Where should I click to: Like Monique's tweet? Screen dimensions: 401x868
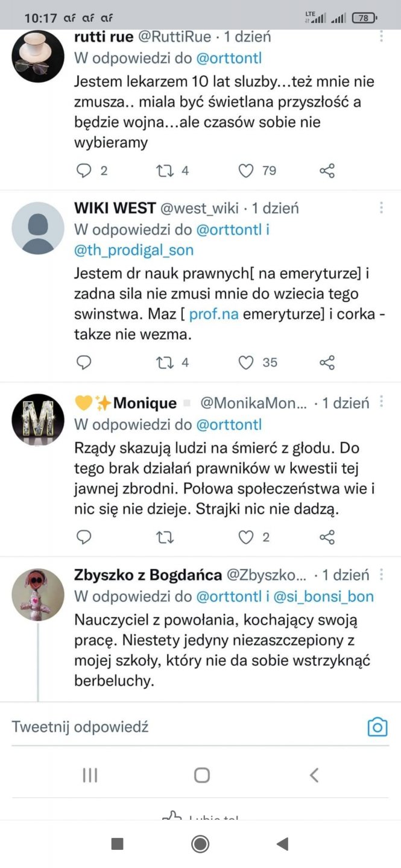(x=246, y=537)
